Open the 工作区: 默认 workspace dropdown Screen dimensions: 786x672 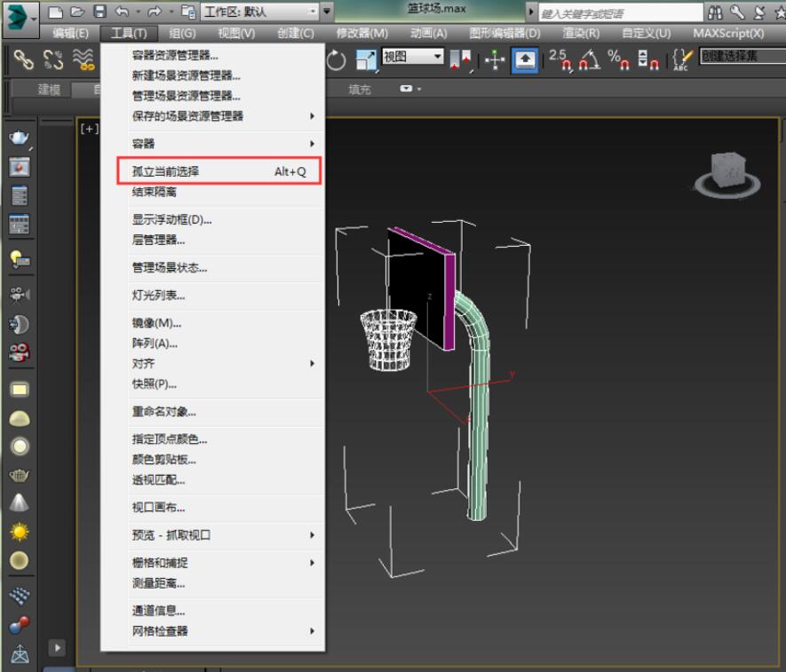[x=259, y=12]
